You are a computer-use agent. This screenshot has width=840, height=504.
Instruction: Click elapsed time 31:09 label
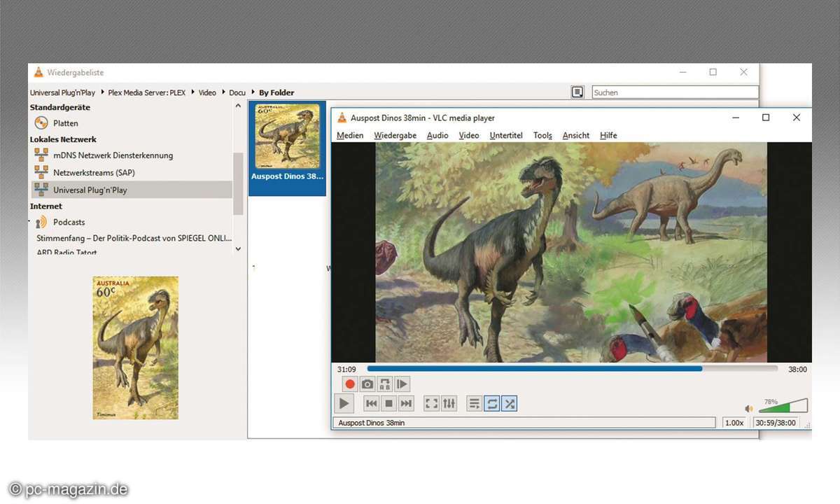click(x=346, y=370)
